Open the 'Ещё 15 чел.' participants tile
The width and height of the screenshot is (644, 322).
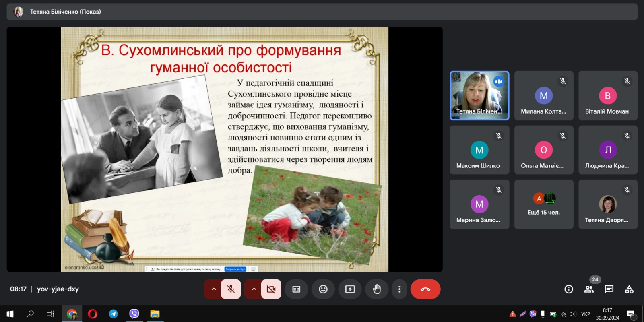point(543,204)
